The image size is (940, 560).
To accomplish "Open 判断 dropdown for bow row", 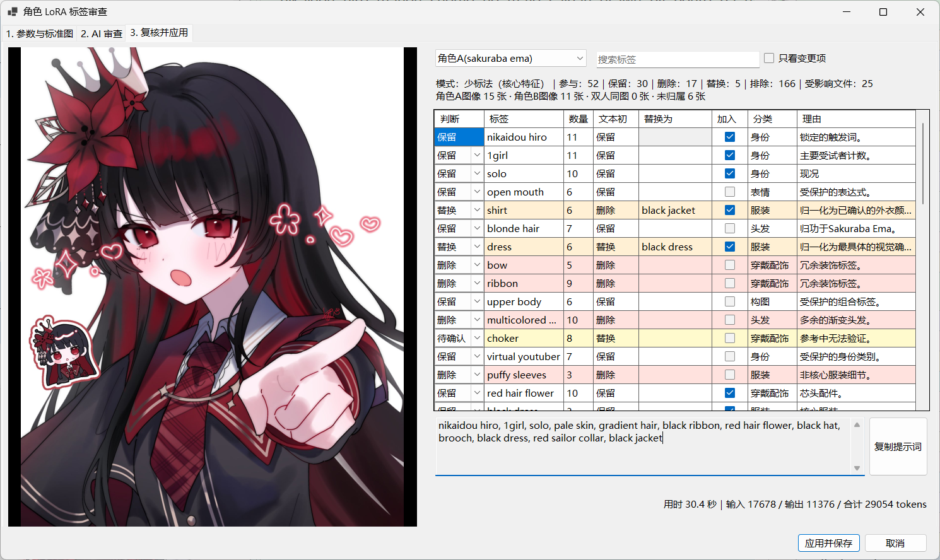I will [x=477, y=265].
